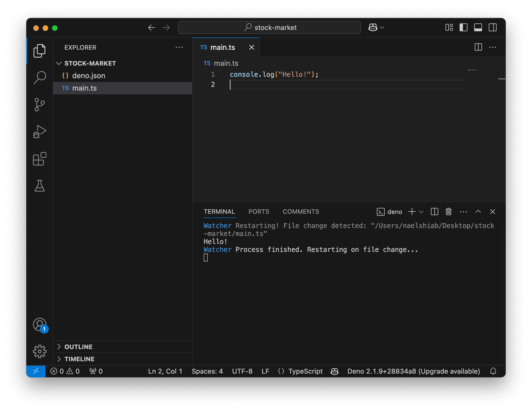
Task: Go forward with the right arrow
Action: (166, 28)
